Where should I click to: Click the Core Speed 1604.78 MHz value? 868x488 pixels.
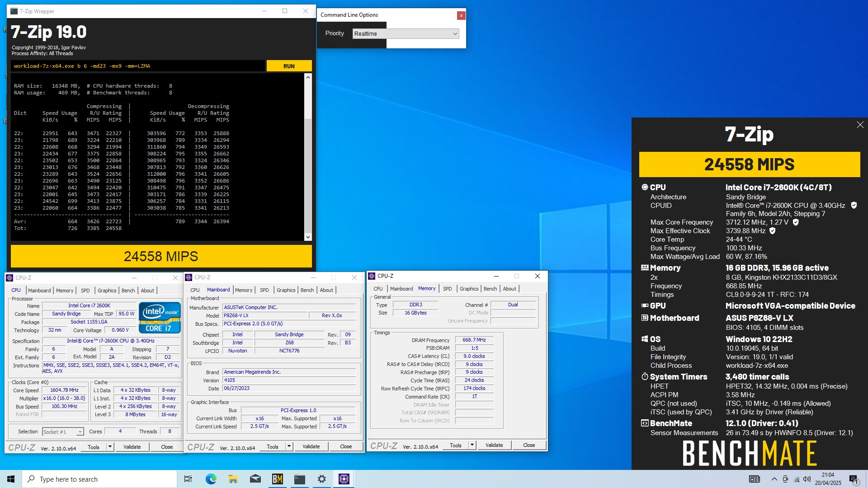coord(65,390)
